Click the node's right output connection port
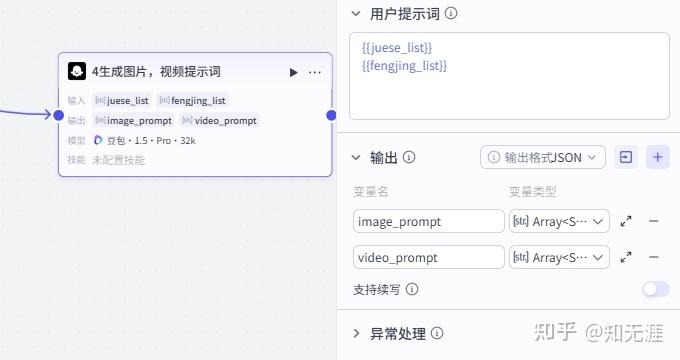This screenshot has width=680, height=360. click(x=331, y=115)
